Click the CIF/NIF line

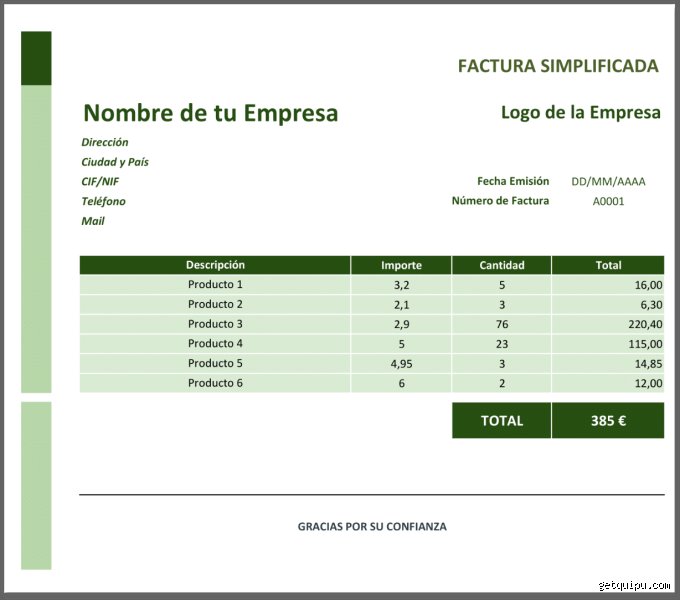[x=100, y=182]
